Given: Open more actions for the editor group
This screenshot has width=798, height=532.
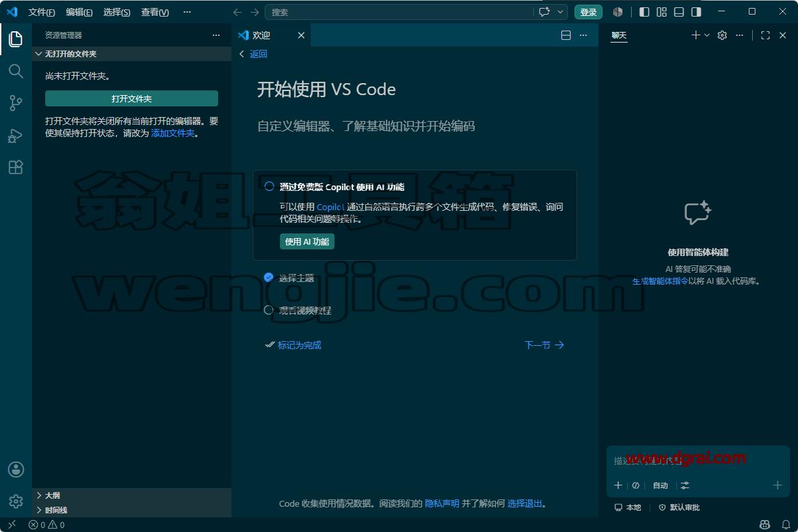Looking at the screenshot, I should [583, 35].
